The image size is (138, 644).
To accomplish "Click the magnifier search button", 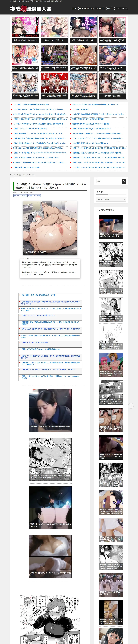I will (x=124, y=181).
